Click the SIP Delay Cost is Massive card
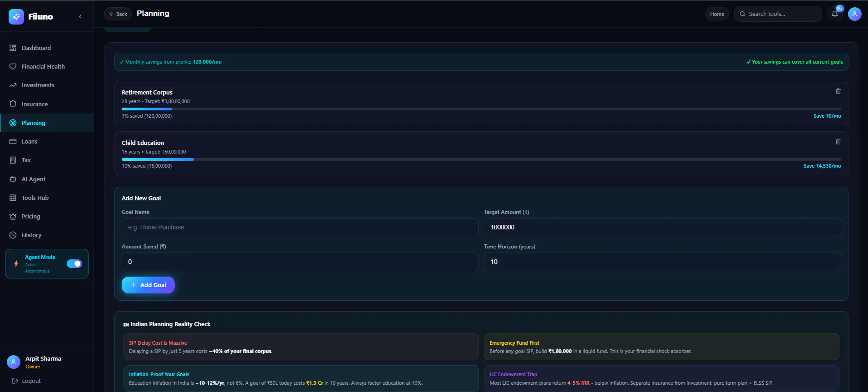This screenshot has width=868, height=392. point(301,347)
